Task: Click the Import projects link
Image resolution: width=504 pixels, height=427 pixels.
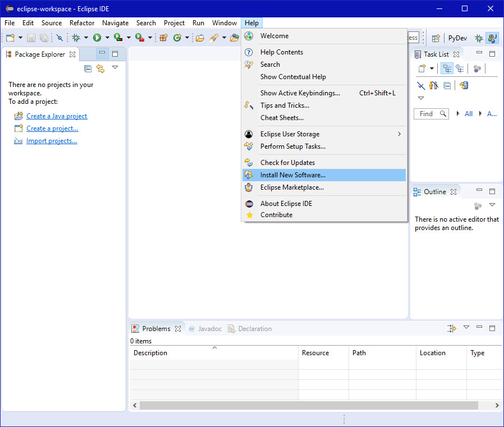Action: [52, 141]
